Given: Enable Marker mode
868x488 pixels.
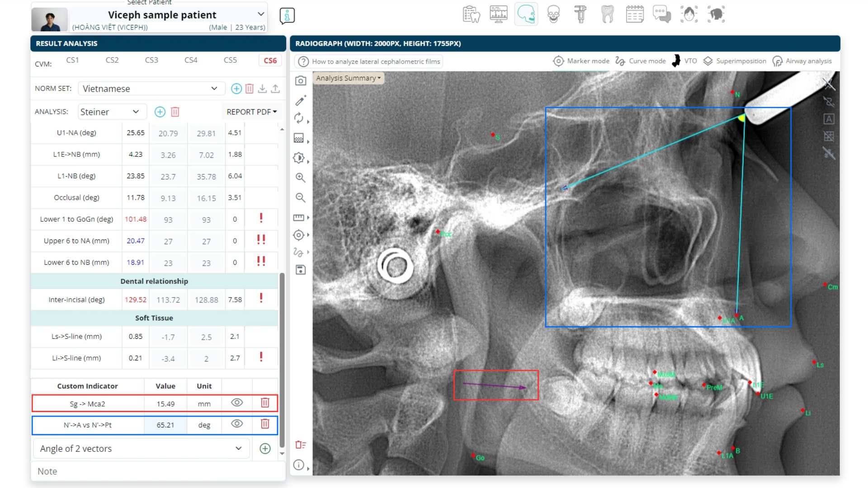Looking at the screenshot, I should point(581,61).
